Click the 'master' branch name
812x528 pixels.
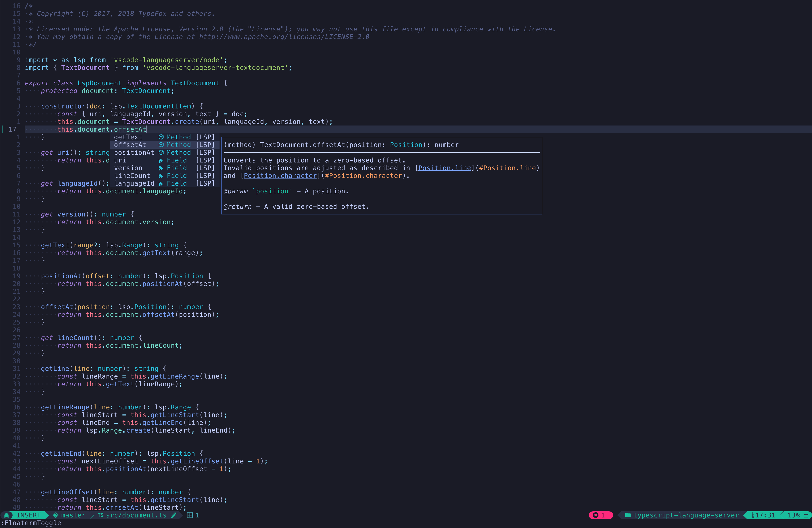pyautogui.click(x=73, y=515)
